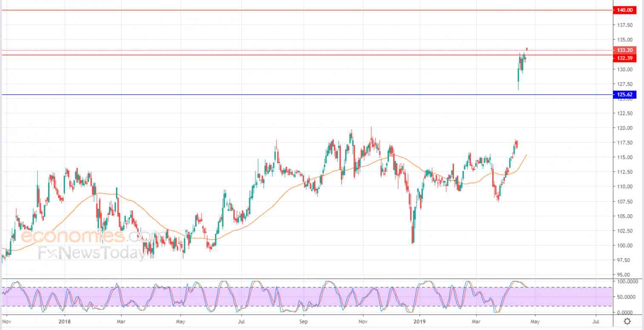This screenshot has height=330, width=644.
Task: Click the 120.00 price axis value
Action: coord(624,128)
